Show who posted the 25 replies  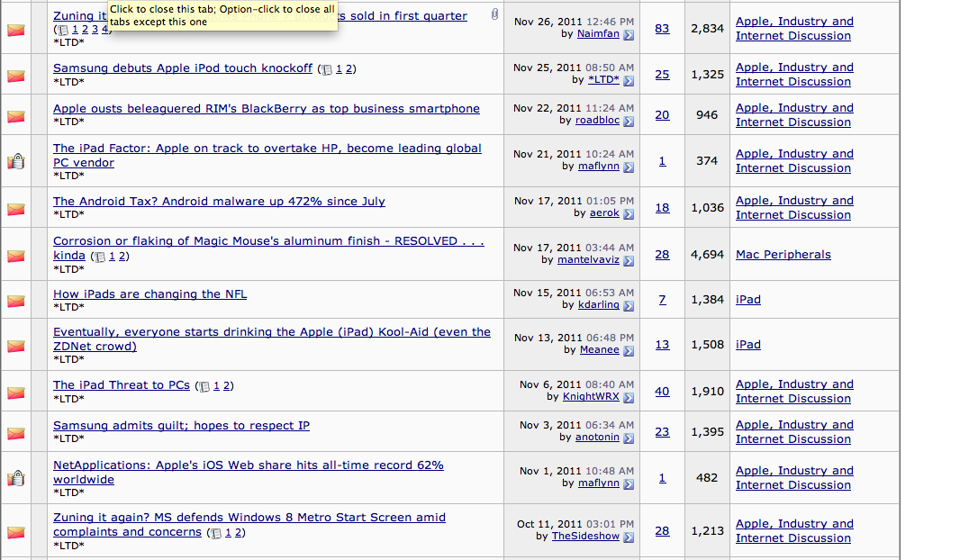(662, 74)
